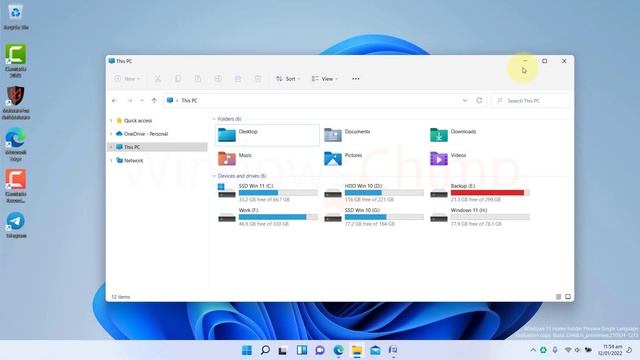The height and width of the screenshot is (360, 640).
Task: Select OneDrive - Personal in sidebar
Action: point(142,134)
